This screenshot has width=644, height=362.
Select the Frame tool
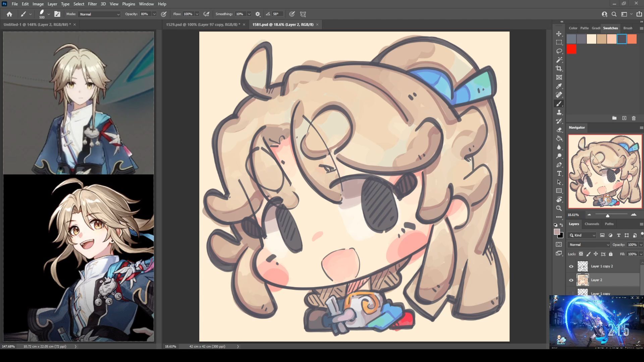coord(559,77)
